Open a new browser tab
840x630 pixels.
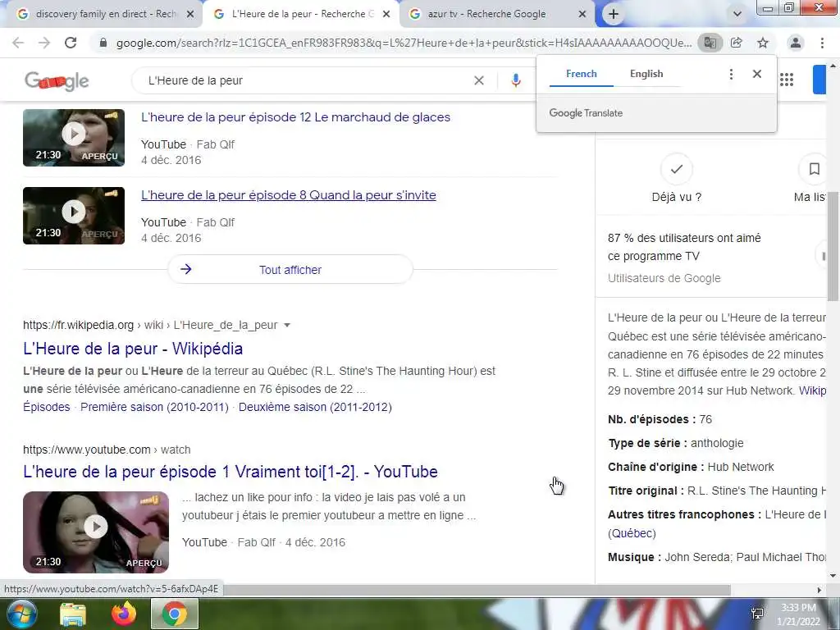tap(614, 15)
